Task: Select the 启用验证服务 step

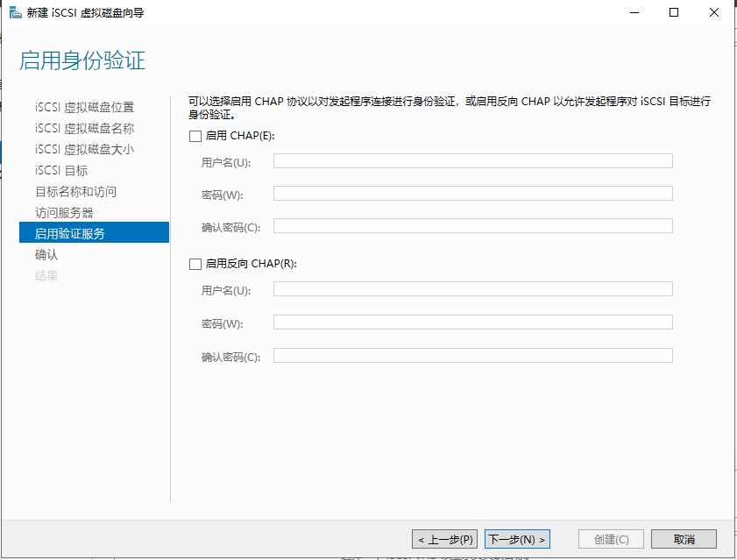Action: (x=94, y=233)
